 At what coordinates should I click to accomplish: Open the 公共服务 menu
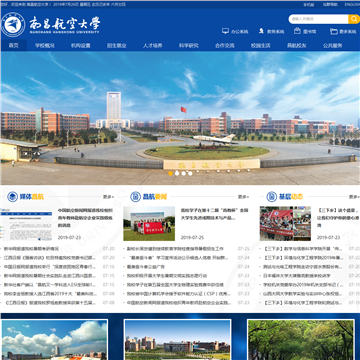pos(333,45)
